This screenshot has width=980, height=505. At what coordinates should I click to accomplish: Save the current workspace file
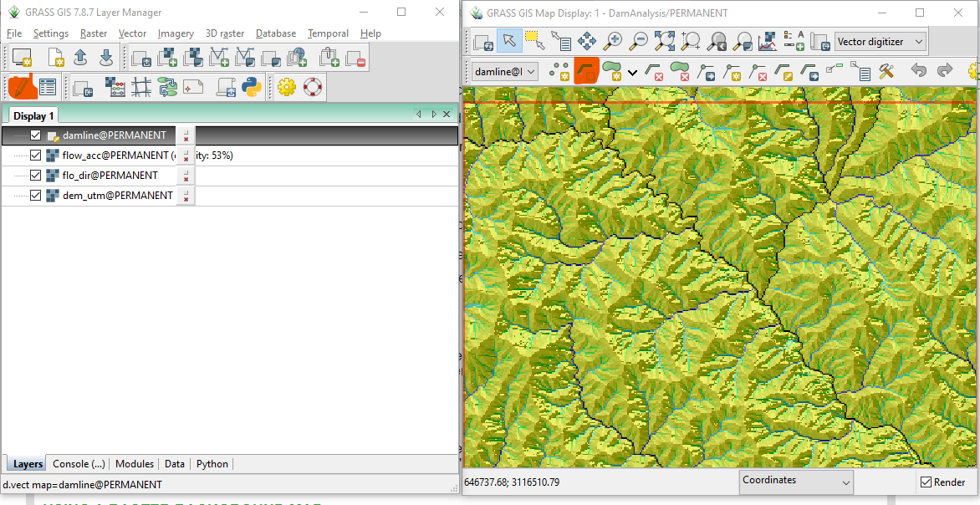pos(106,57)
